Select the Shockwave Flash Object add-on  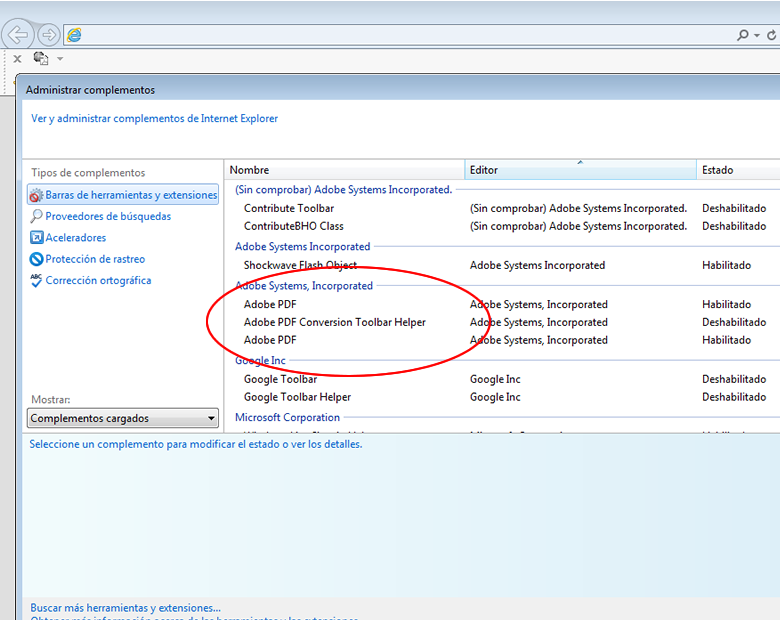(x=298, y=266)
